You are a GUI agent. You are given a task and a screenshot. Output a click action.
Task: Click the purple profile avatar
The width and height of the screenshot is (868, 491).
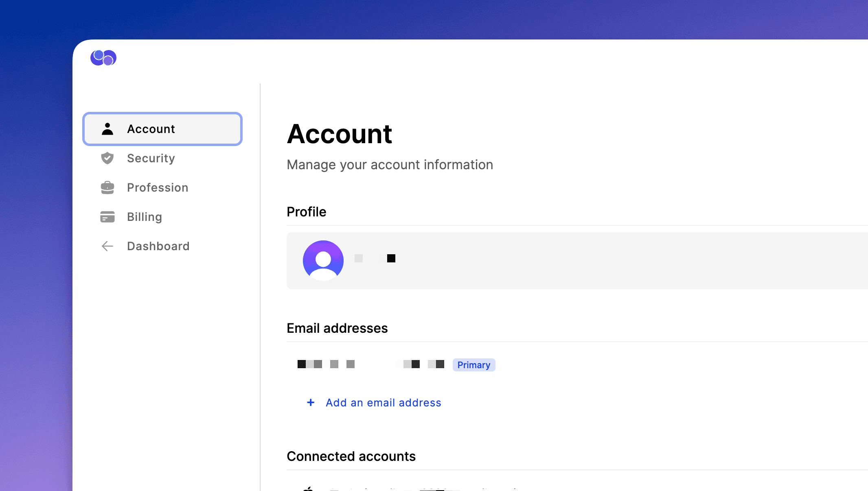323,261
